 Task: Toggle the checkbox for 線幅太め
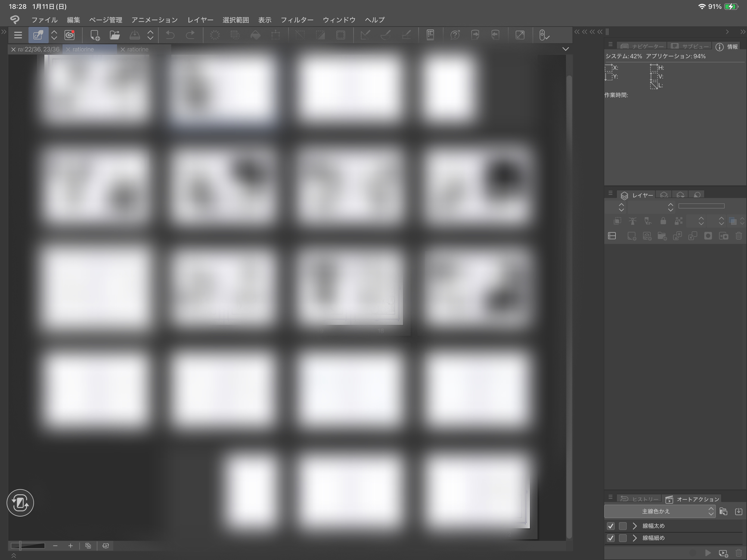point(611,526)
